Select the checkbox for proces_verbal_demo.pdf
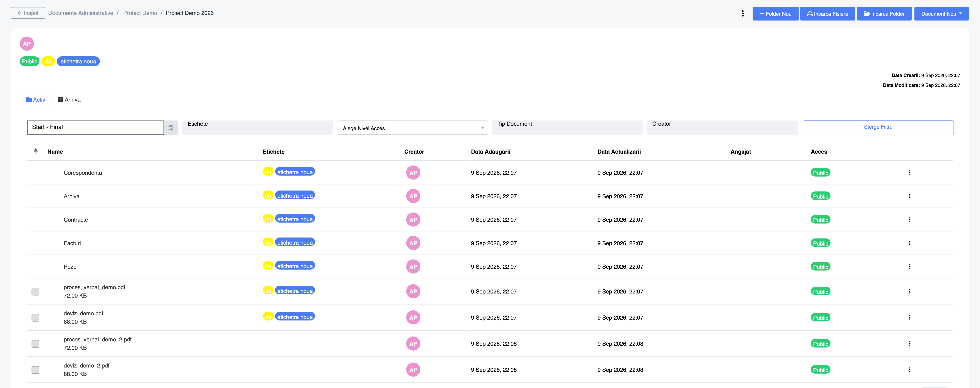 point(35,291)
